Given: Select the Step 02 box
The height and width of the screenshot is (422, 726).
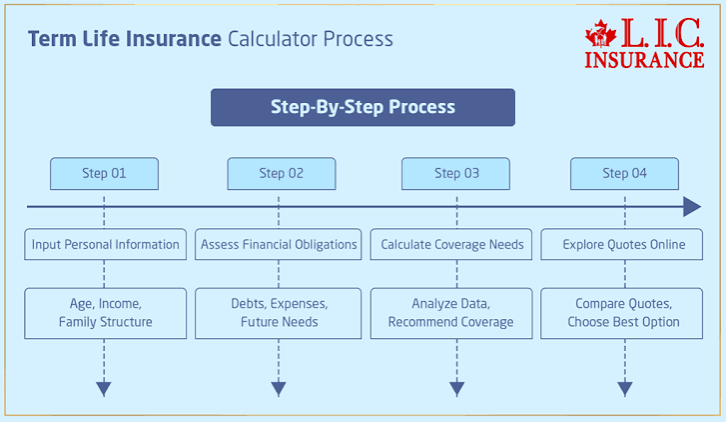Looking at the screenshot, I should point(281,174).
